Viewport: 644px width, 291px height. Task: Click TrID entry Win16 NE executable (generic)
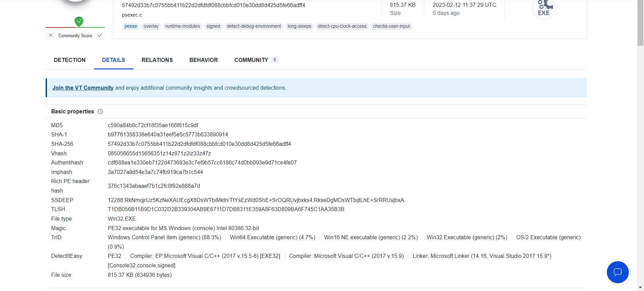pyautogui.click(x=371, y=237)
